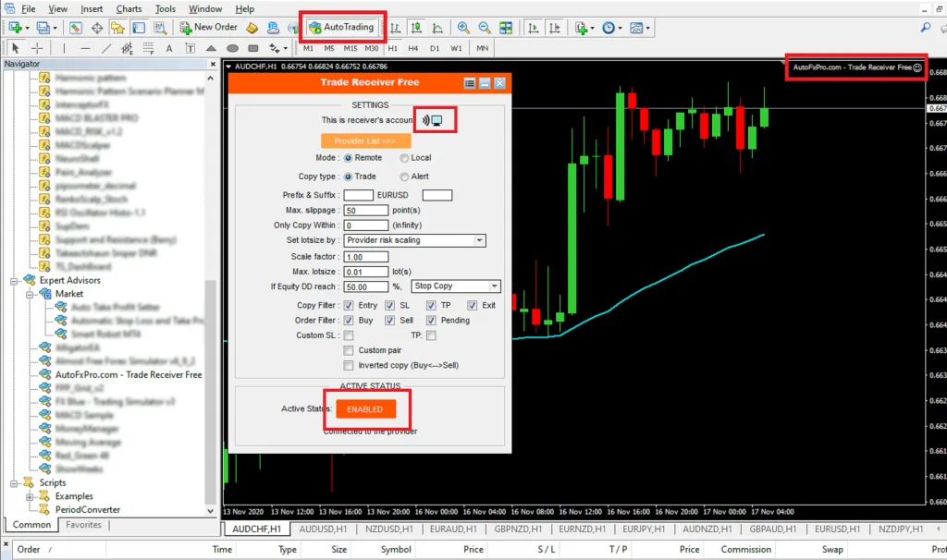Viewport: 947px width, 560px height.
Task: Select the crosshair tool
Action: point(37,48)
